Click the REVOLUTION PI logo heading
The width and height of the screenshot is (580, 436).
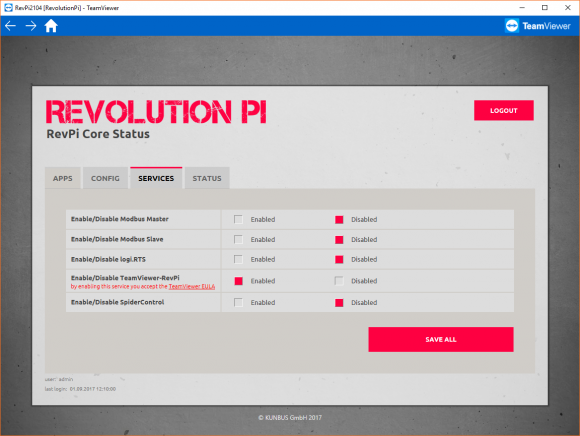click(156, 112)
